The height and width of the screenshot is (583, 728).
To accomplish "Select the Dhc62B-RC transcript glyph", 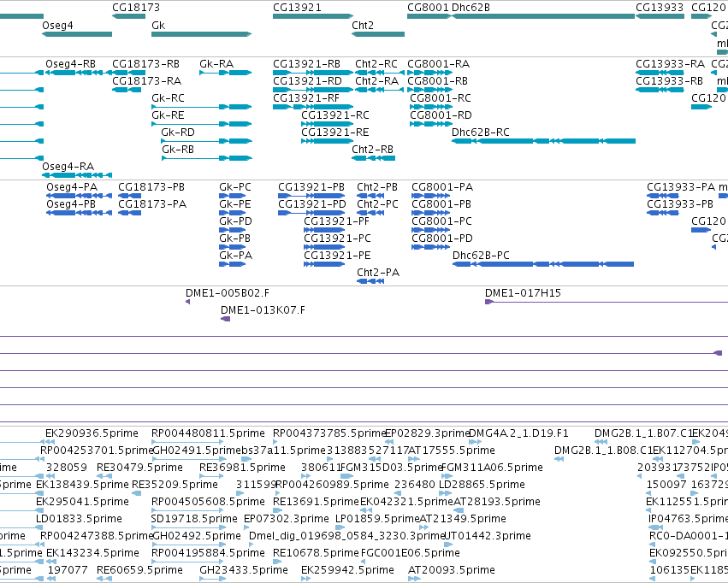I will pyautogui.click(x=544, y=141).
